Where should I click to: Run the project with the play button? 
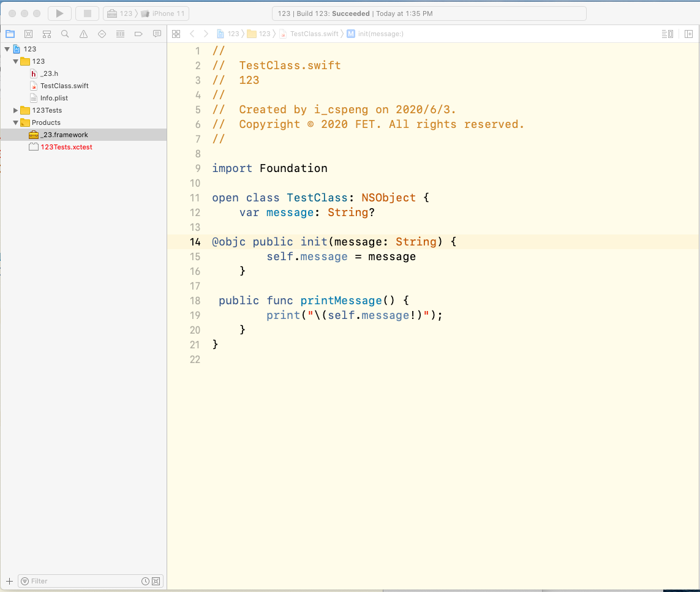click(x=58, y=13)
